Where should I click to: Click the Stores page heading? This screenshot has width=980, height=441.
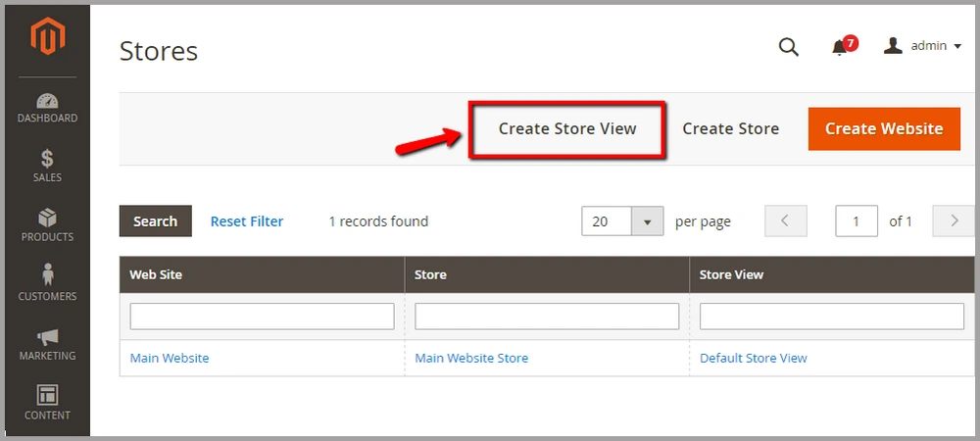click(x=159, y=51)
